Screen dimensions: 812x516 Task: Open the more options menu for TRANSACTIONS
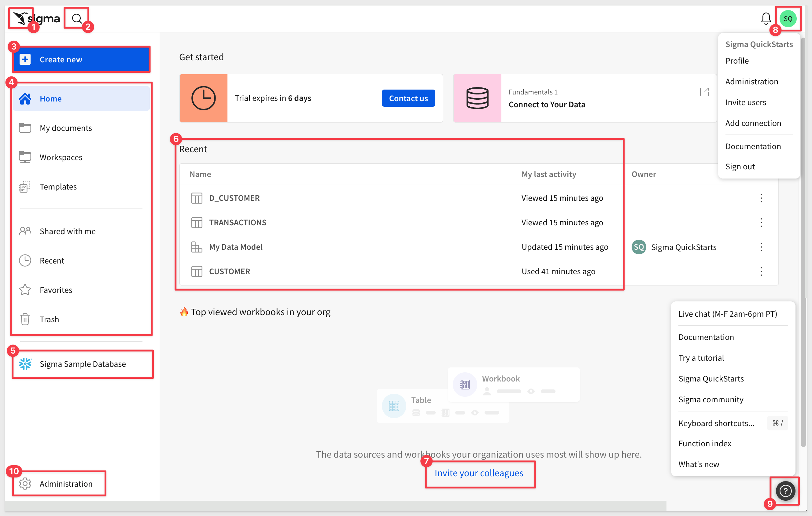pos(761,223)
